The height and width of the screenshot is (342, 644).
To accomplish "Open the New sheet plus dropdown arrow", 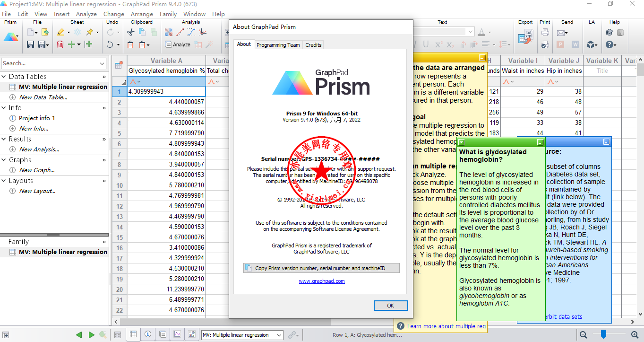I will [78, 45].
